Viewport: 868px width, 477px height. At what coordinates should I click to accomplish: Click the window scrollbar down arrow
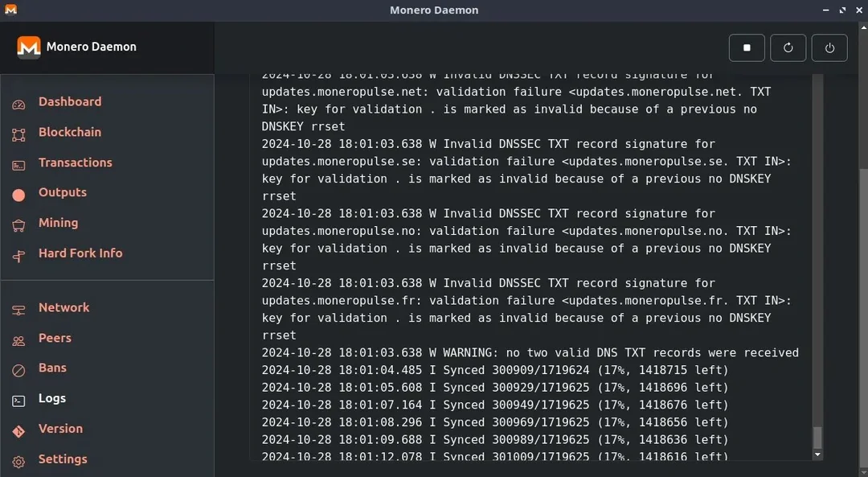point(863,474)
